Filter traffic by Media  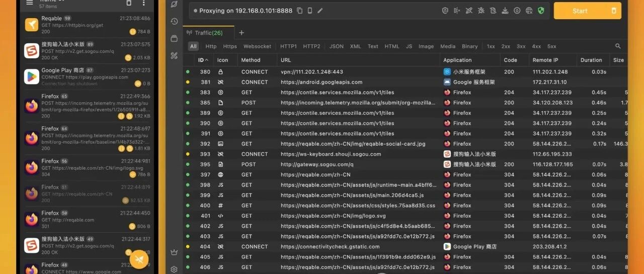coord(448,46)
